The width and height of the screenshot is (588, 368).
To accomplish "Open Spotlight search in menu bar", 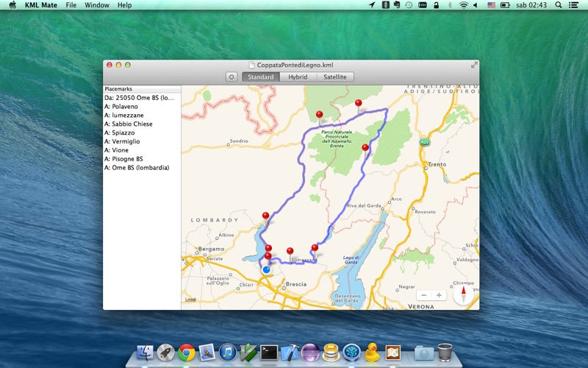I will [558, 5].
